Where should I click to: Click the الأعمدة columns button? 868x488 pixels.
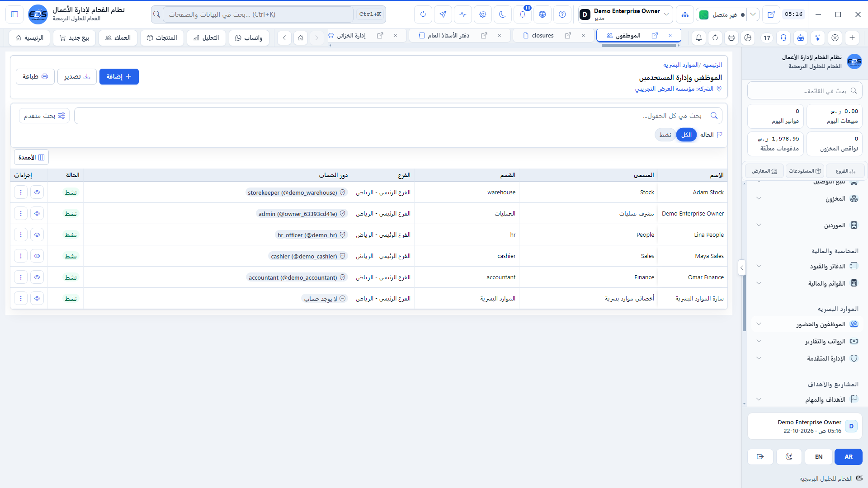click(x=31, y=157)
